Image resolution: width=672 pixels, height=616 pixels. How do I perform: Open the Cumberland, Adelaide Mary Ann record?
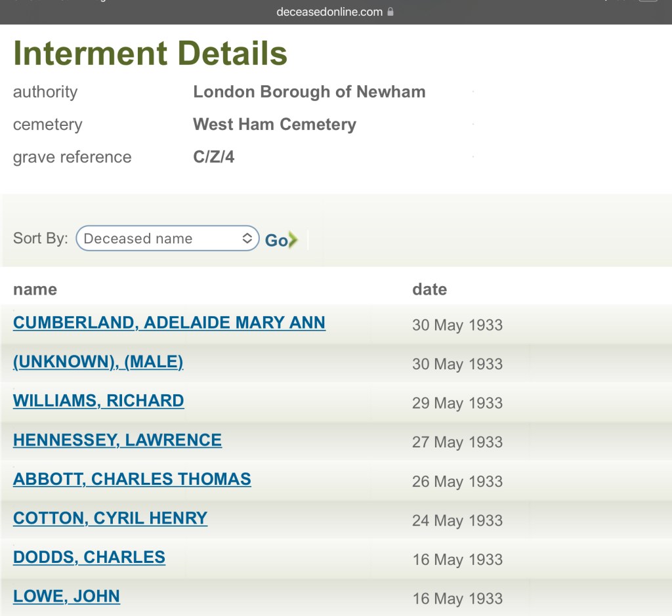tap(169, 323)
